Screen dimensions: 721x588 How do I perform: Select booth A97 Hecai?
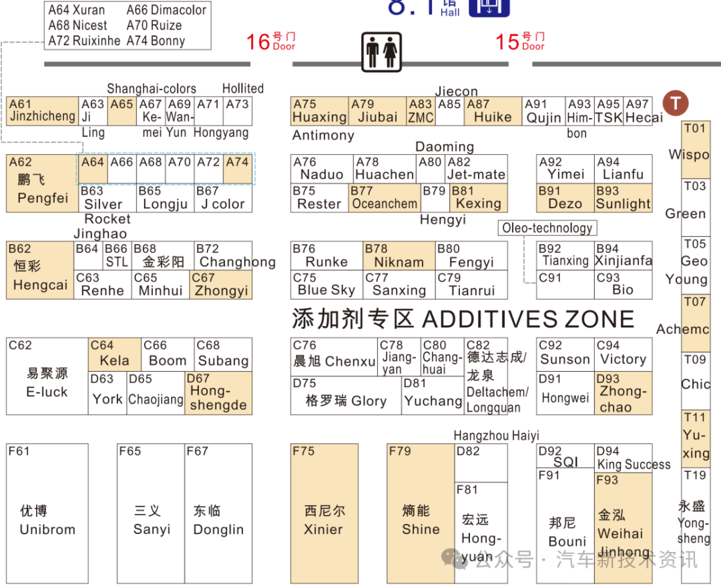tap(638, 111)
